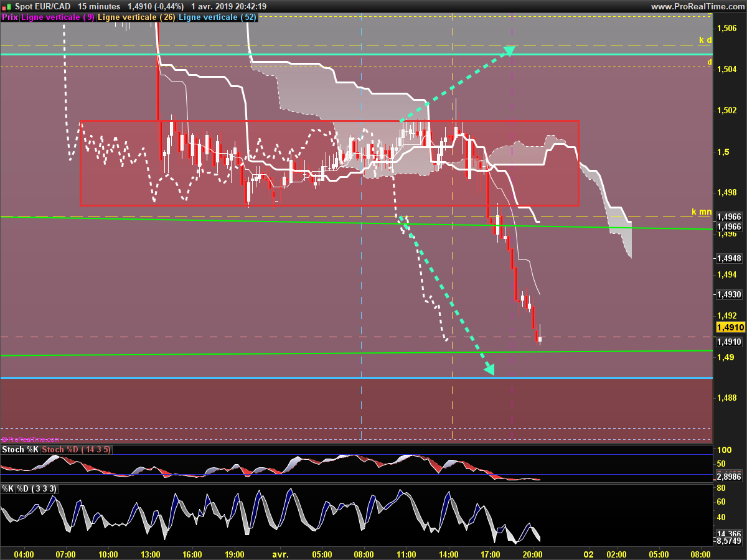Click the %D (3 3 3) label
This screenshot has height=560, width=747.
(37, 488)
